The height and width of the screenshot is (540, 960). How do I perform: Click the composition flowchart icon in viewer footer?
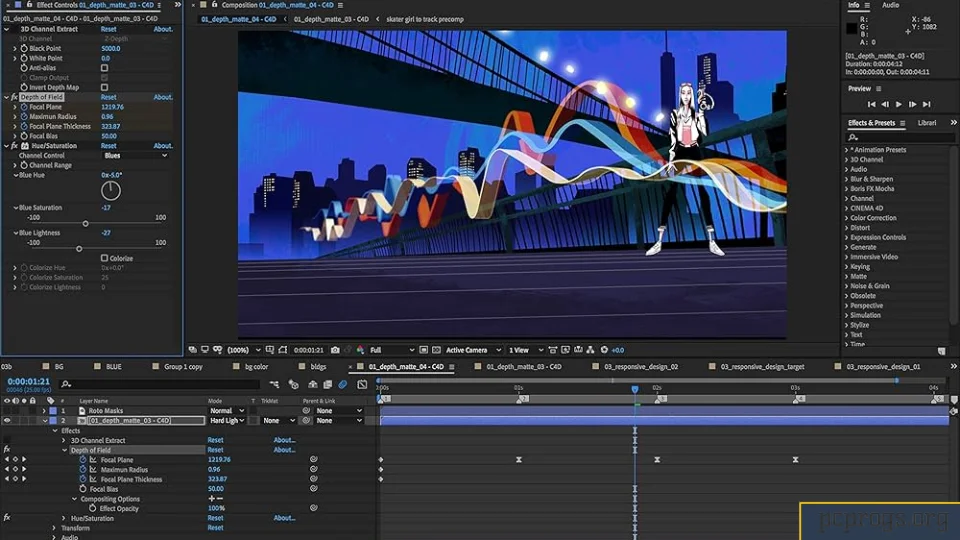590,350
